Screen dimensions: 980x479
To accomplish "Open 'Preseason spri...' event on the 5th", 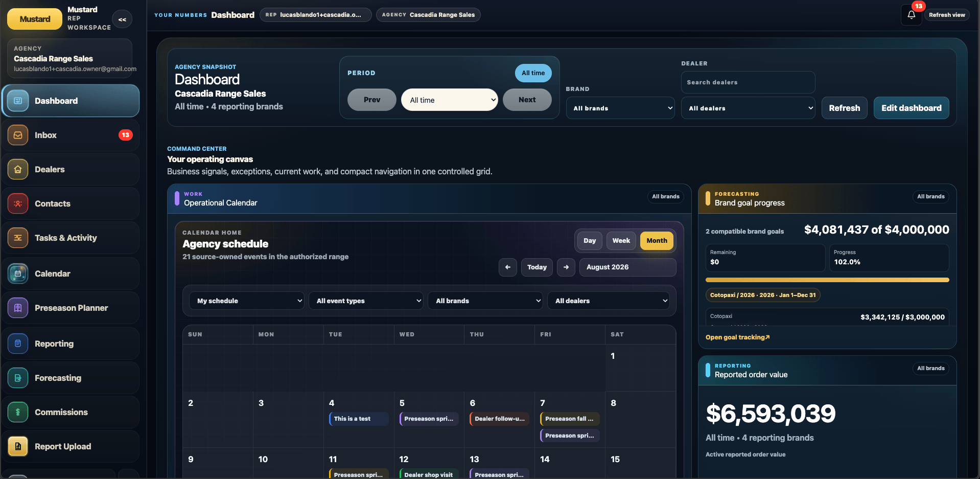I will [429, 419].
